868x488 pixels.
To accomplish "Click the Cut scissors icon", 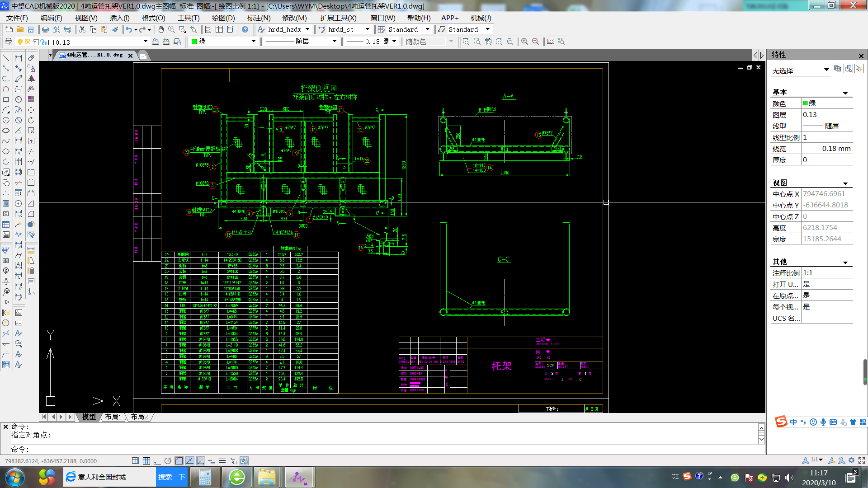I will 82,29.
